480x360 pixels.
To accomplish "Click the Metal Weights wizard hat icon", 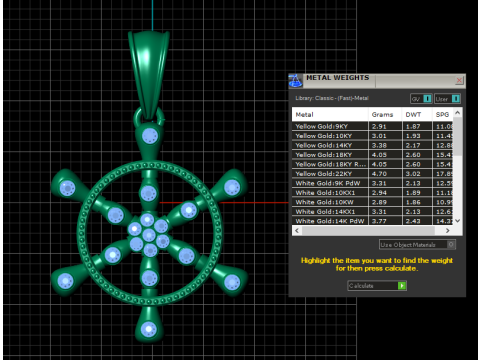I will (295, 81).
